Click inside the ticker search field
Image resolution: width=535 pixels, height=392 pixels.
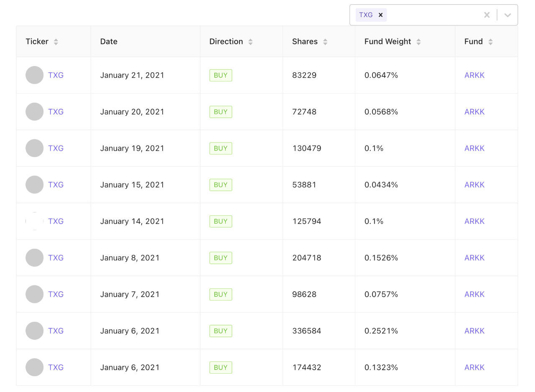click(433, 15)
